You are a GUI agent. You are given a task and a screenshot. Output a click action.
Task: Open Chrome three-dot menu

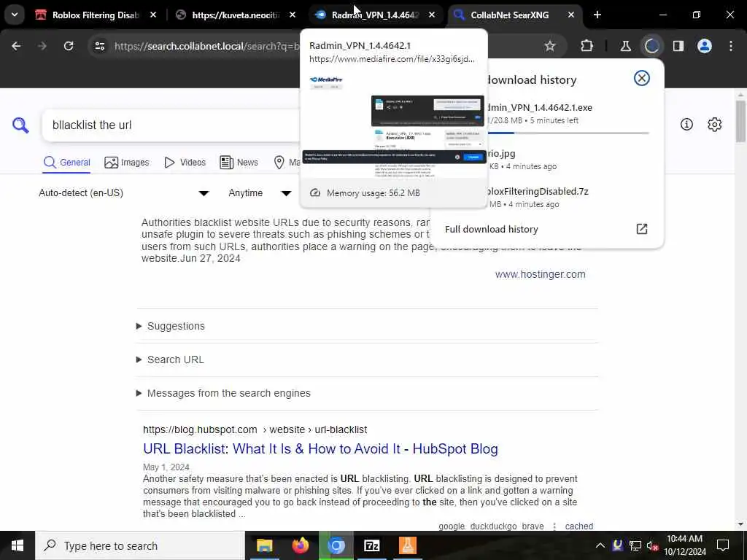pos(731,46)
